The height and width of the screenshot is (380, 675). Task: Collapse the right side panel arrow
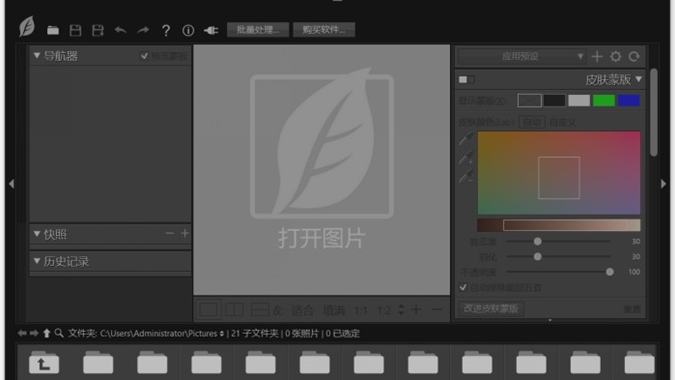point(663,184)
